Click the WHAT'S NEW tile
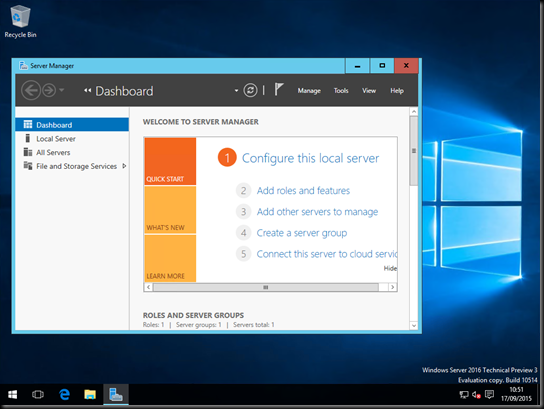Viewport: 544px width, 409px height. (170, 210)
